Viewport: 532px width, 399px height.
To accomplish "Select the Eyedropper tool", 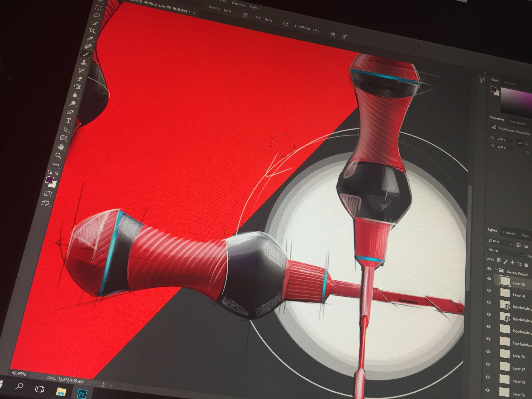I will (x=90, y=39).
